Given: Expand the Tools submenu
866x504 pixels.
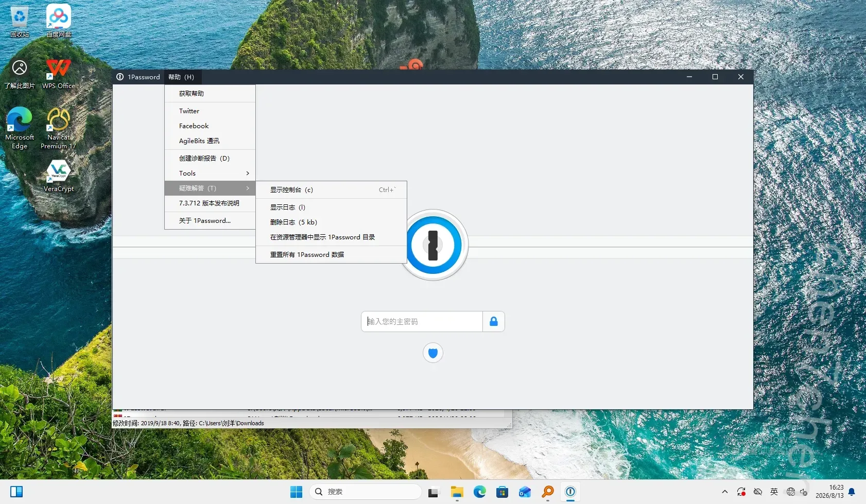Looking at the screenshot, I should tap(210, 173).
